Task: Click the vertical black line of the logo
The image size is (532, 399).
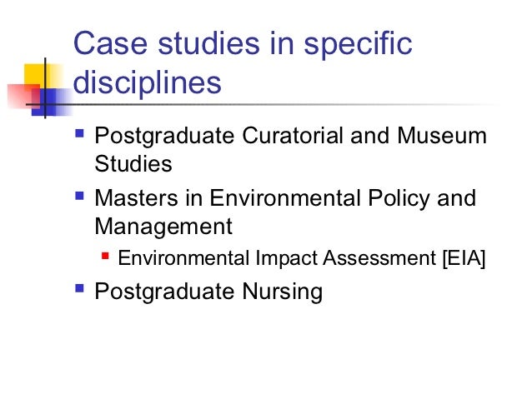Action: coord(45,88)
